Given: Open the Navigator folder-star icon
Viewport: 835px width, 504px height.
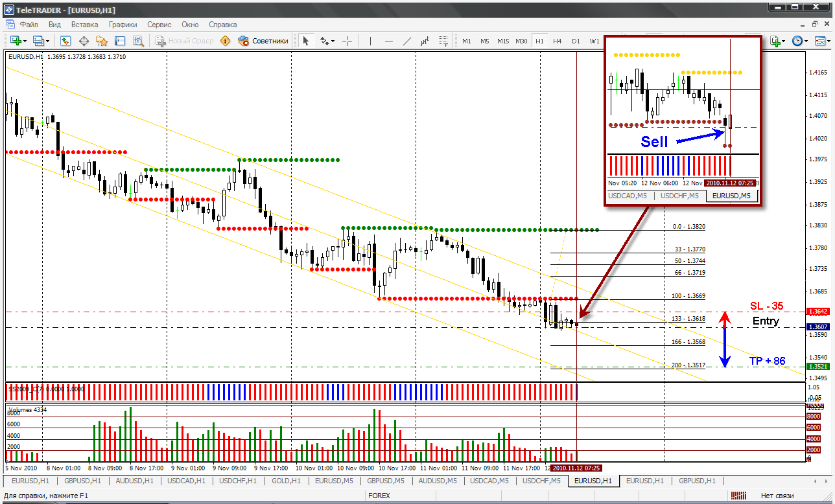Looking at the screenshot, I should pos(102,41).
